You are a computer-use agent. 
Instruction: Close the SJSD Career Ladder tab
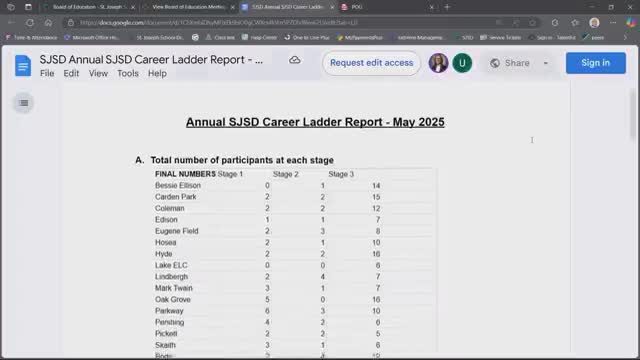pos(332,7)
